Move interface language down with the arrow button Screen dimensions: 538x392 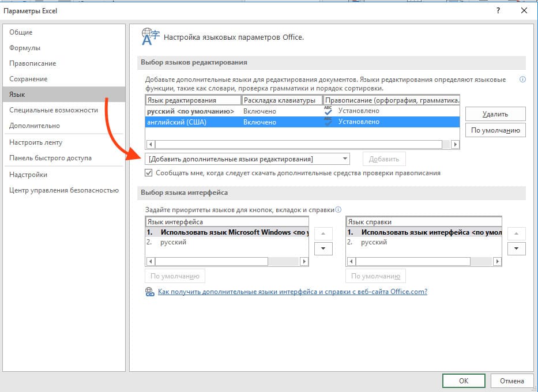[323, 248]
